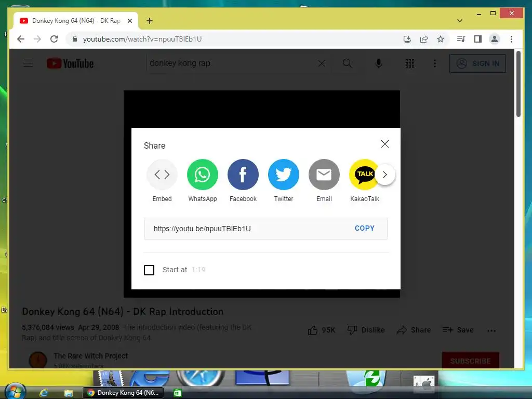Bookmark this tab star
The image size is (532, 399).
(x=441, y=39)
